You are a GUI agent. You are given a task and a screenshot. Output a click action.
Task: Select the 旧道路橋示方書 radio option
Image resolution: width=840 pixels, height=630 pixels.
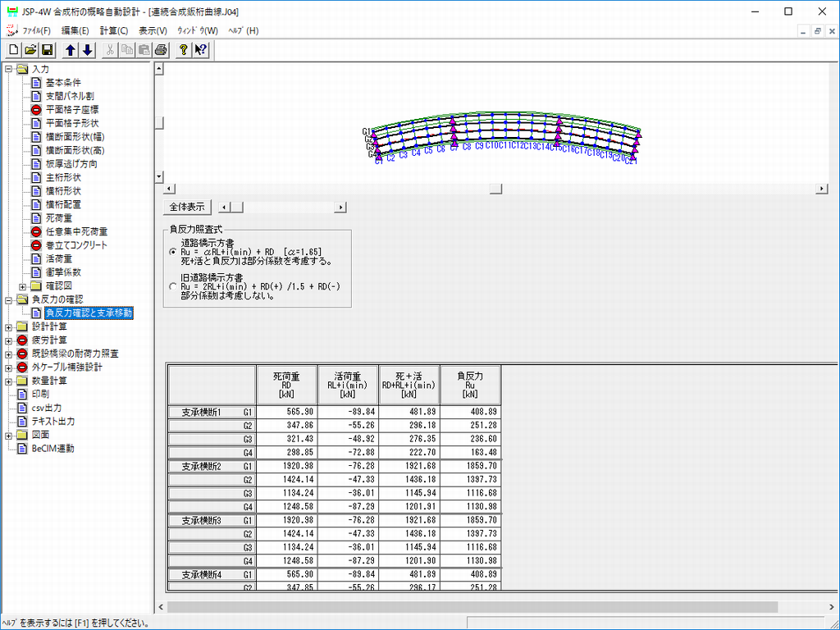click(x=172, y=286)
